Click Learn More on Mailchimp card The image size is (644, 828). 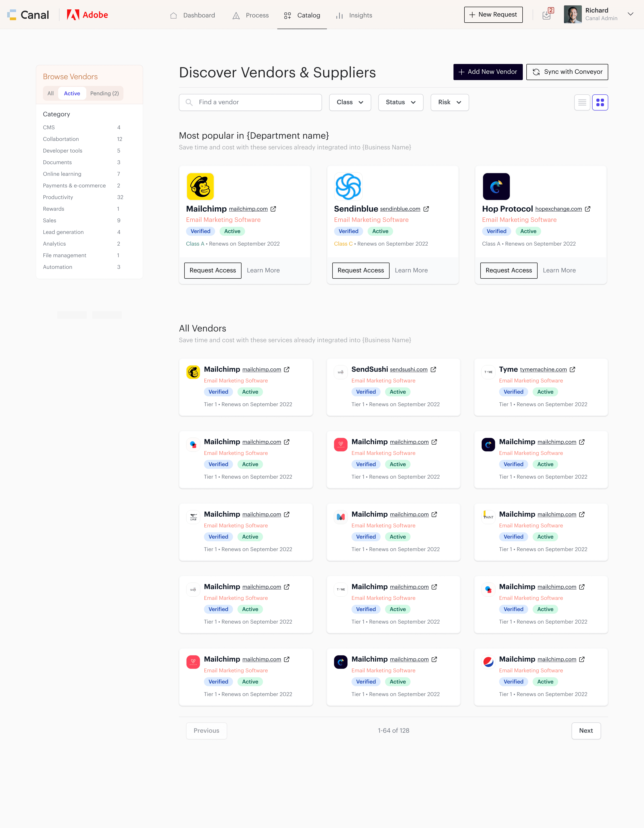click(263, 270)
